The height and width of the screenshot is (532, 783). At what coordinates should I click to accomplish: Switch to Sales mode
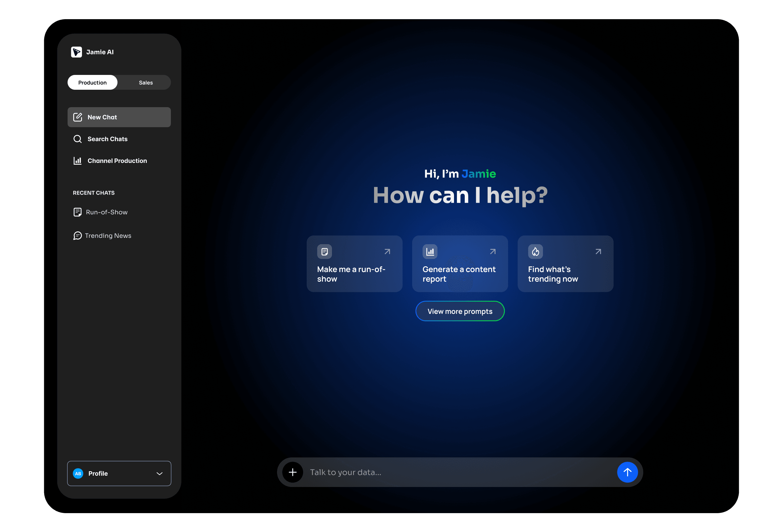145,82
